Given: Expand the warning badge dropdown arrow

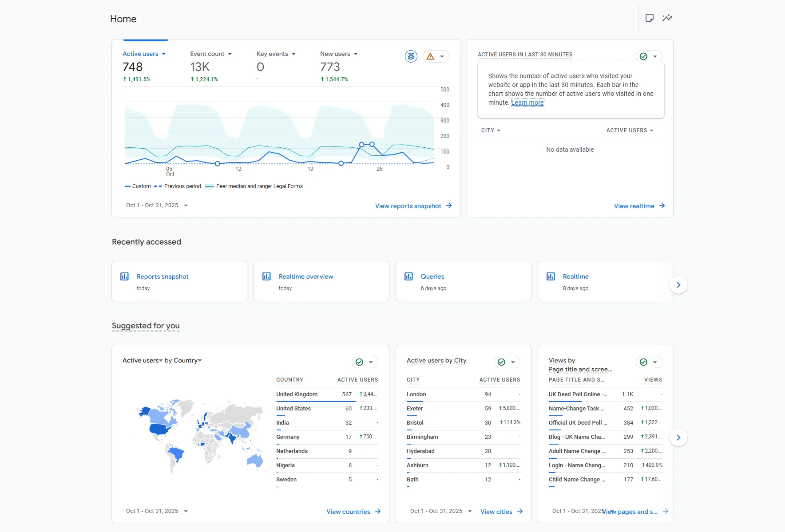Looking at the screenshot, I should click(442, 56).
